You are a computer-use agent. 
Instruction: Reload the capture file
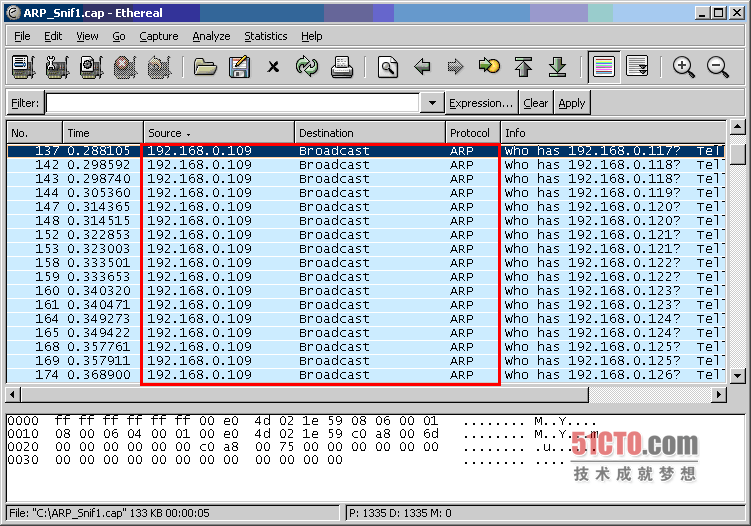click(306, 67)
